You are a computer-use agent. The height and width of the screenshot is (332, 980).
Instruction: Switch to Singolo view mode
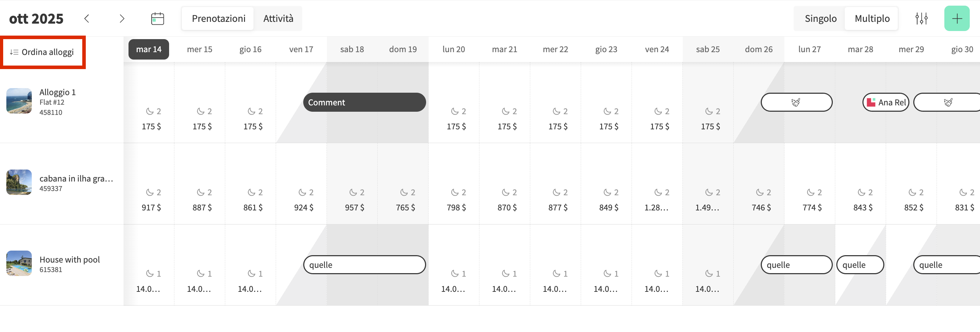click(820, 19)
